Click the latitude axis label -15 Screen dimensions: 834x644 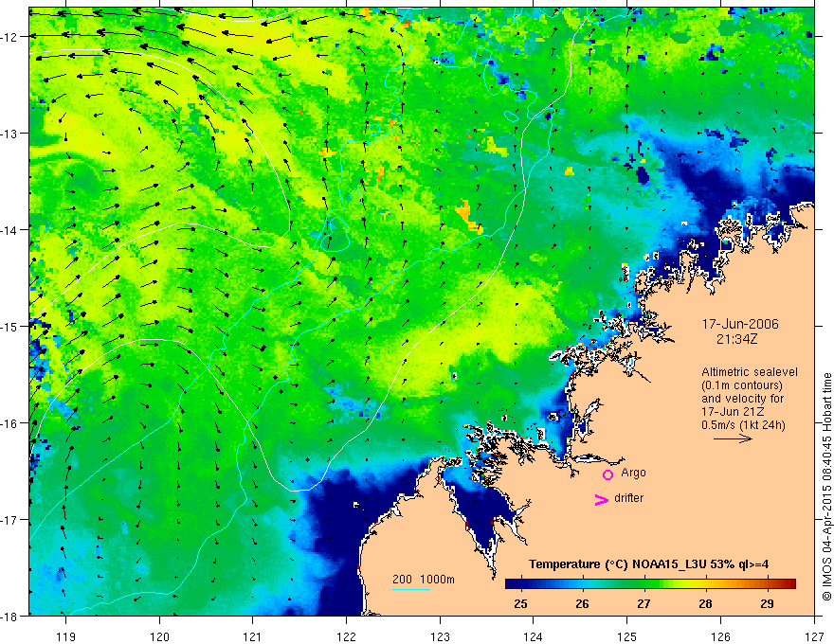[x=10, y=327]
